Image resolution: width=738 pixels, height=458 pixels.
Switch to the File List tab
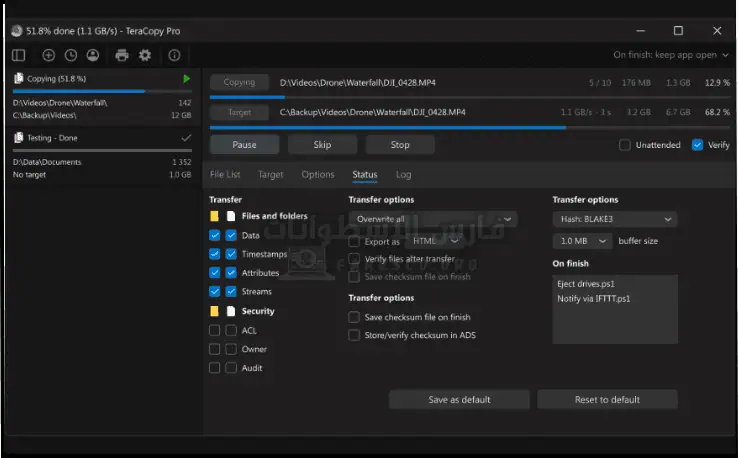(x=225, y=174)
